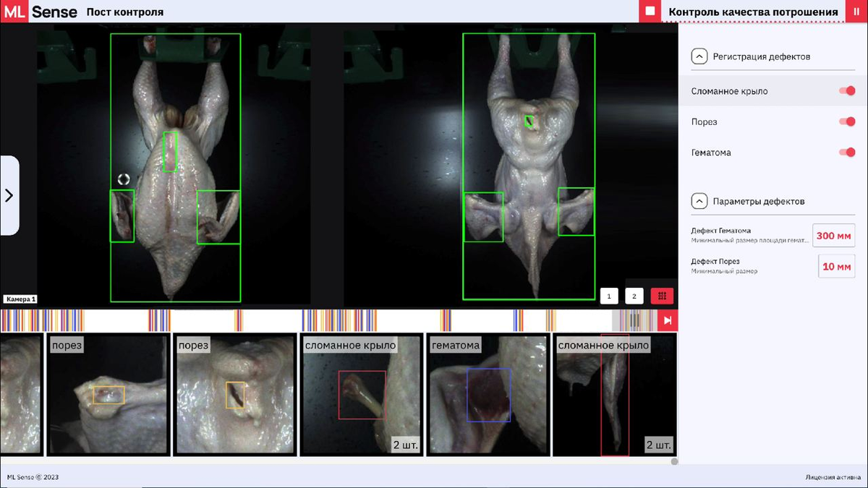The image size is (868, 488).
Task: Disable the Сломанное крыло toggle
Action: tap(847, 91)
